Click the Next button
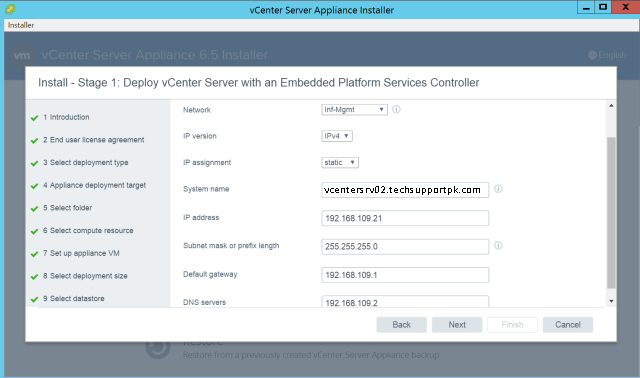Viewport: 640px width, 378px height. point(457,325)
